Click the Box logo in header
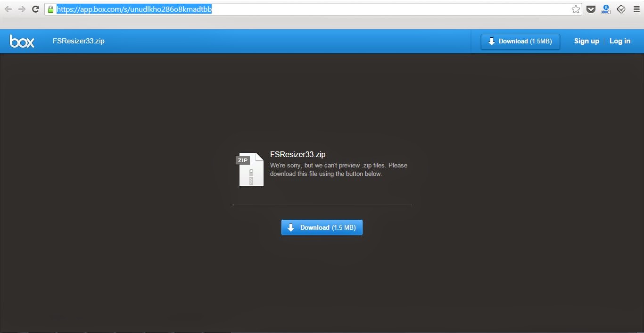The height and width of the screenshot is (333, 644). [22, 42]
